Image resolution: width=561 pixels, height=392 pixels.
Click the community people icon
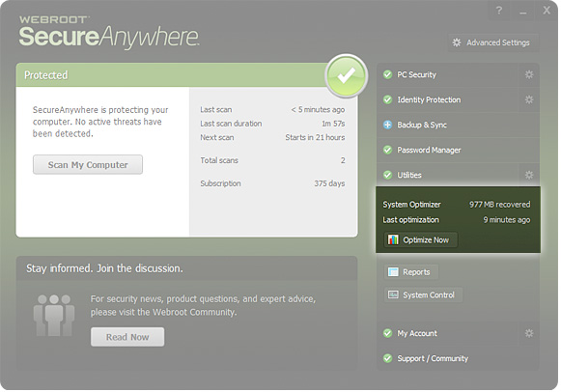54,315
